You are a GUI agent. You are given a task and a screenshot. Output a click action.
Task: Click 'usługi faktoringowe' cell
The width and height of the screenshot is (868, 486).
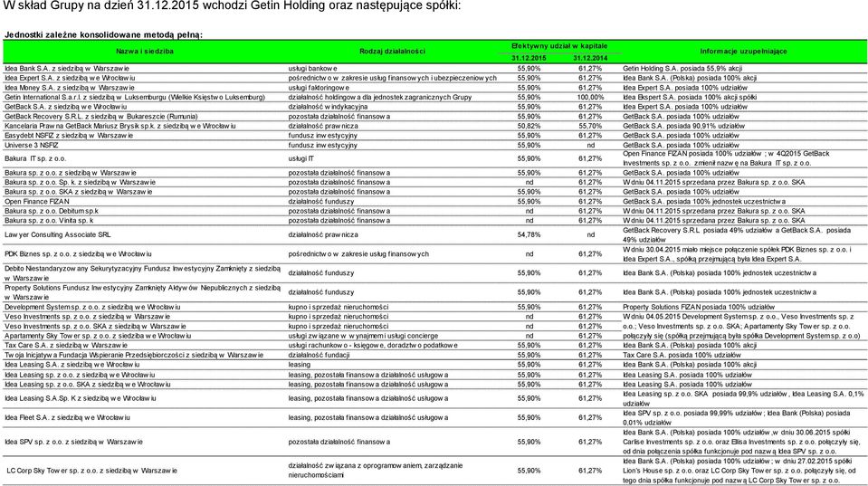point(319,88)
